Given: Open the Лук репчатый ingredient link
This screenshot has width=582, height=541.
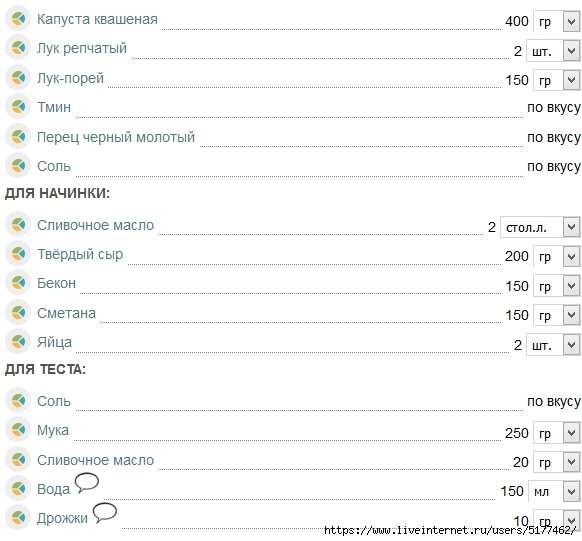Looking at the screenshot, I should click(82, 49).
